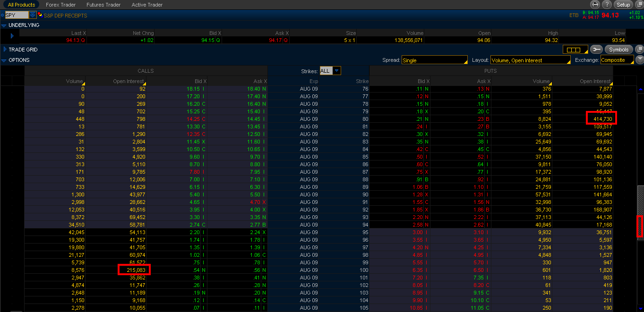Click the wrench settings icon
This screenshot has height=312, width=644.
597,50
